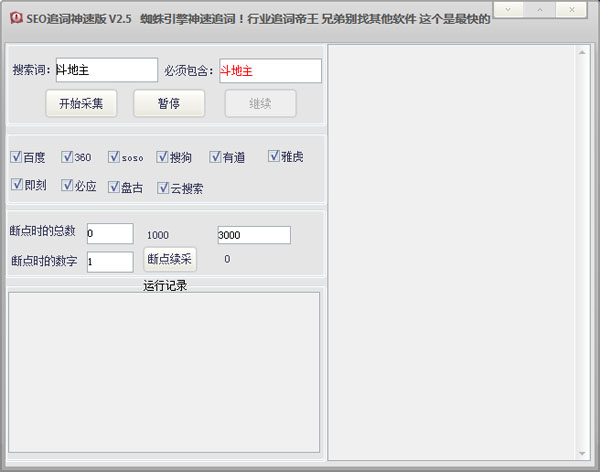The image size is (600, 472).
Task: Click the results list panel on right
Action: tap(452, 253)
